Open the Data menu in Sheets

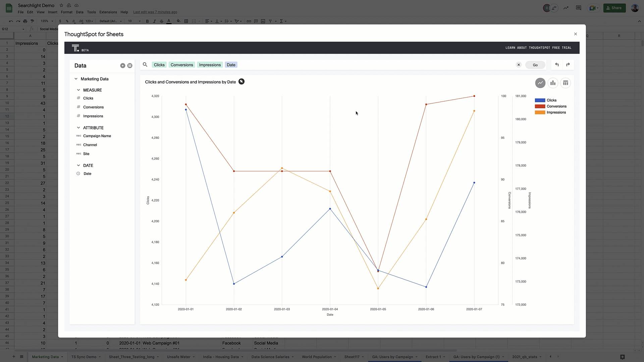pos(79,12)
